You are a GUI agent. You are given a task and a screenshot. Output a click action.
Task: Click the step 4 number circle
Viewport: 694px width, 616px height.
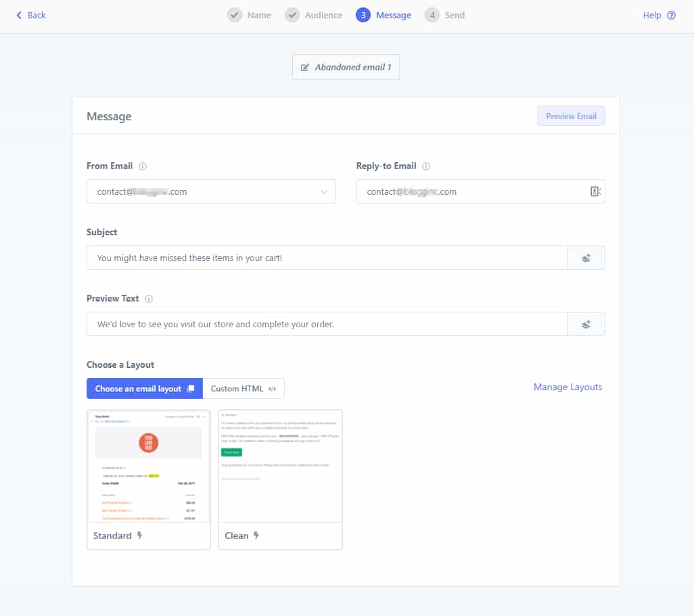432,15
